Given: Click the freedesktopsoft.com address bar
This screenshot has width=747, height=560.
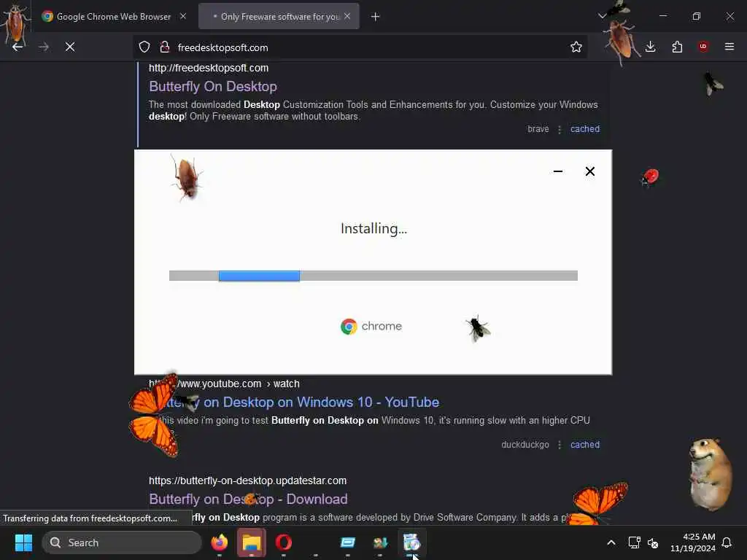Looking at the screenshot, I should 362,47.
